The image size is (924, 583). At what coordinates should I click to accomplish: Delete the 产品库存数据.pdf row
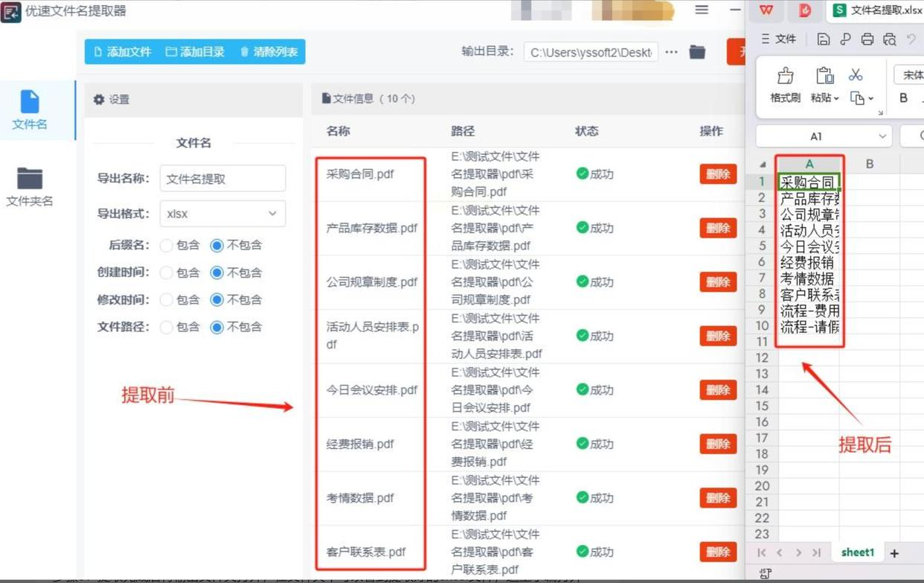pyautogui.click(x=718, y=228)
